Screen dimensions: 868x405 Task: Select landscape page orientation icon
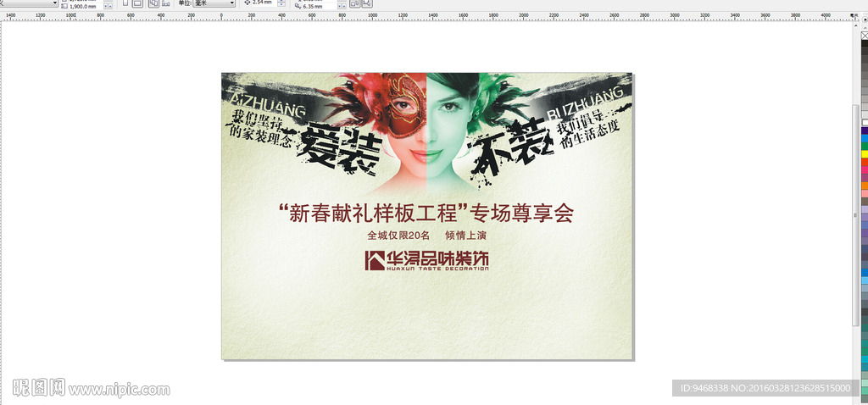[x=137, y=3]
